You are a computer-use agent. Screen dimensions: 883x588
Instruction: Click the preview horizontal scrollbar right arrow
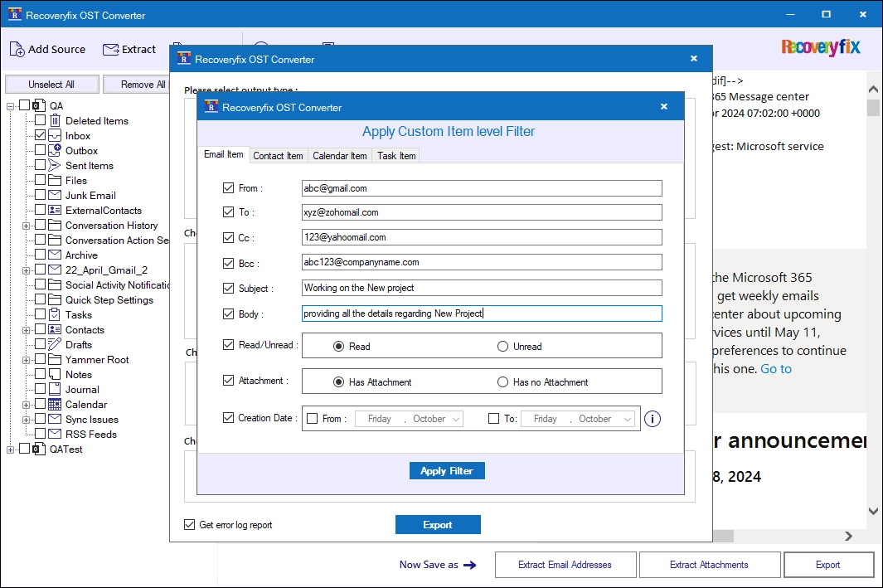click(x=848, y=537)
